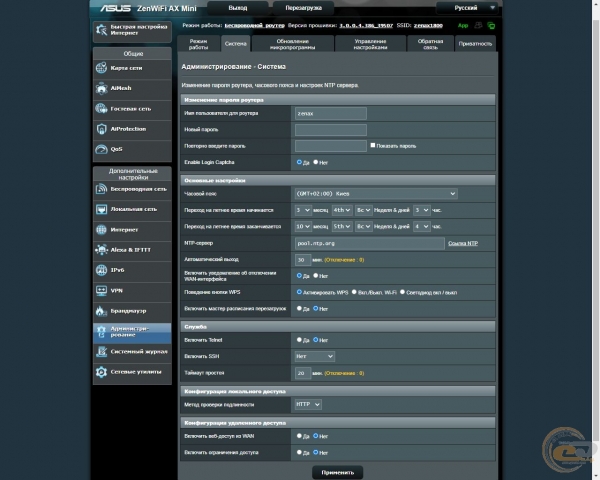Select Да for reboot scheduler wizard
This screenshot has width=600, height=480.
tap(299, 309)
